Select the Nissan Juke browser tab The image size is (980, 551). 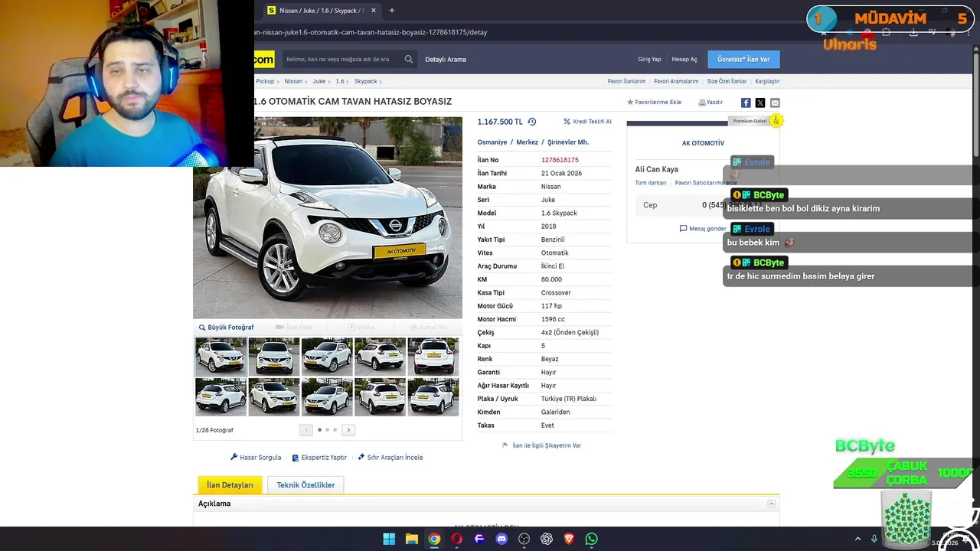322,11
